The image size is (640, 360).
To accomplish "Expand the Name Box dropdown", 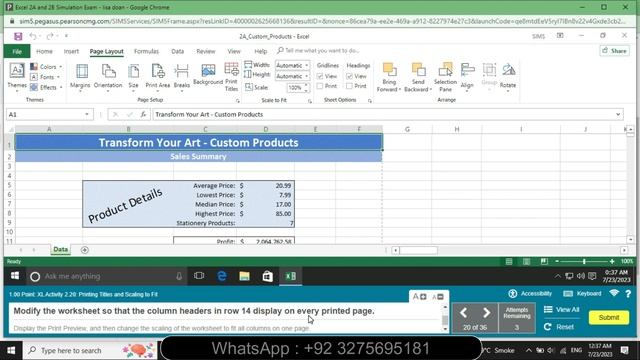I will click(87, 114).
